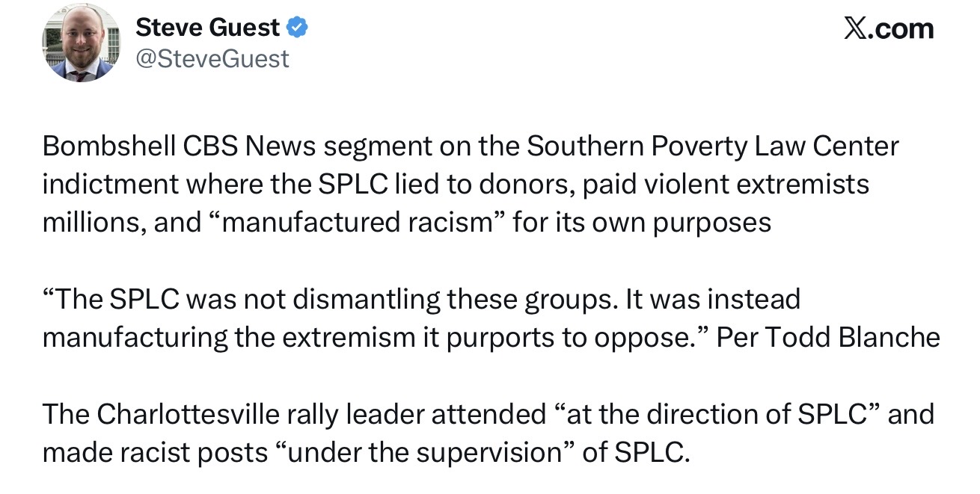
Task: Click the quoted "at the direction of SPLC" phrase
Action: [715, 414]
